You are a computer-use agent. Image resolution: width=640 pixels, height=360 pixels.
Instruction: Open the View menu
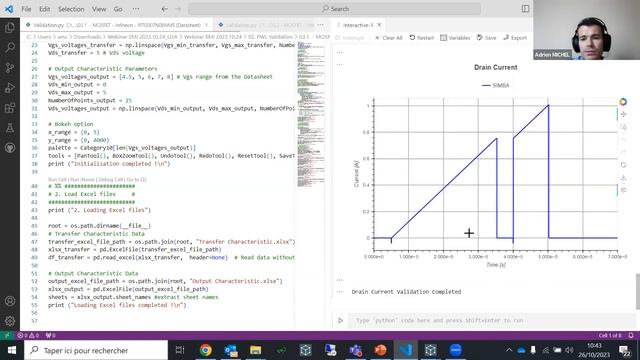tap(99, 9)
